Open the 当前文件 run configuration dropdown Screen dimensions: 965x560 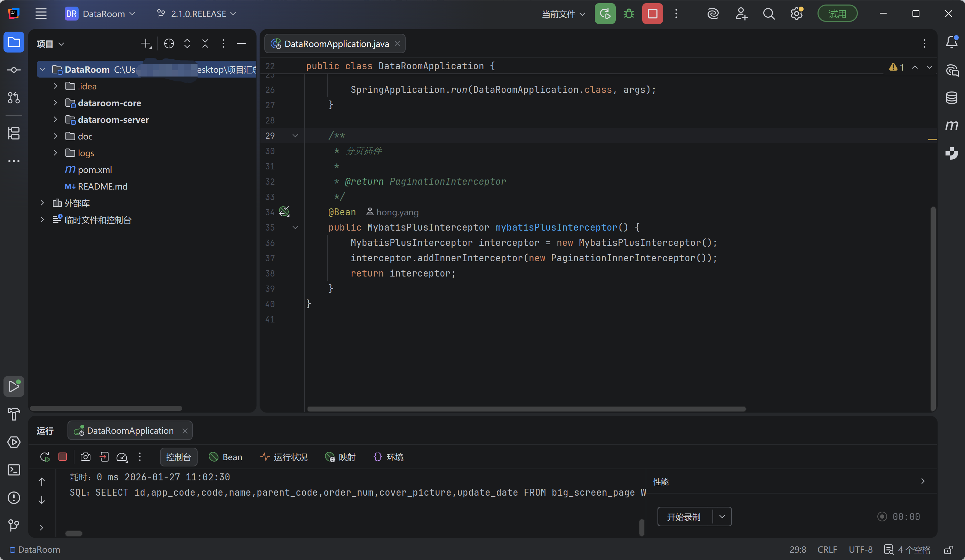point(563,14)
